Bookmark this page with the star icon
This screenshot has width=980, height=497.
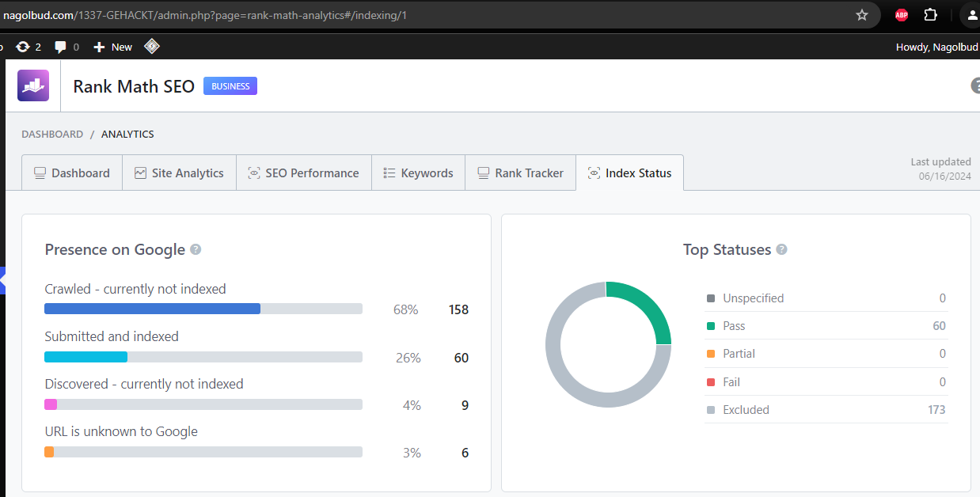click(862, 15)
